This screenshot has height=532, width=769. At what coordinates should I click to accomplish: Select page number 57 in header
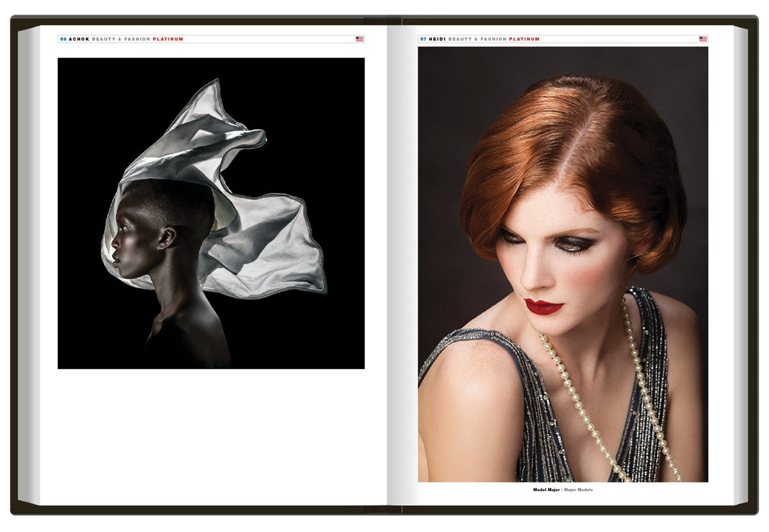click(x=424, y=39)
